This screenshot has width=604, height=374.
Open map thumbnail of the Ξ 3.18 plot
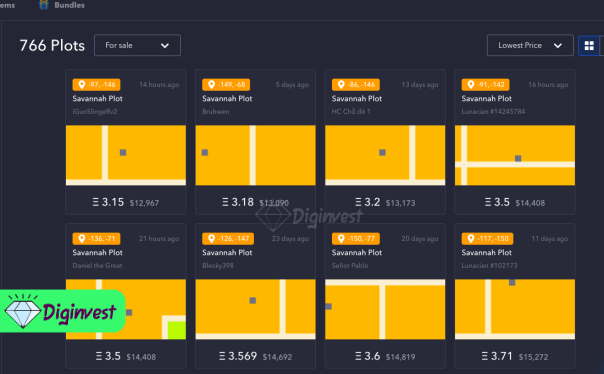click(x=255, y=155)
